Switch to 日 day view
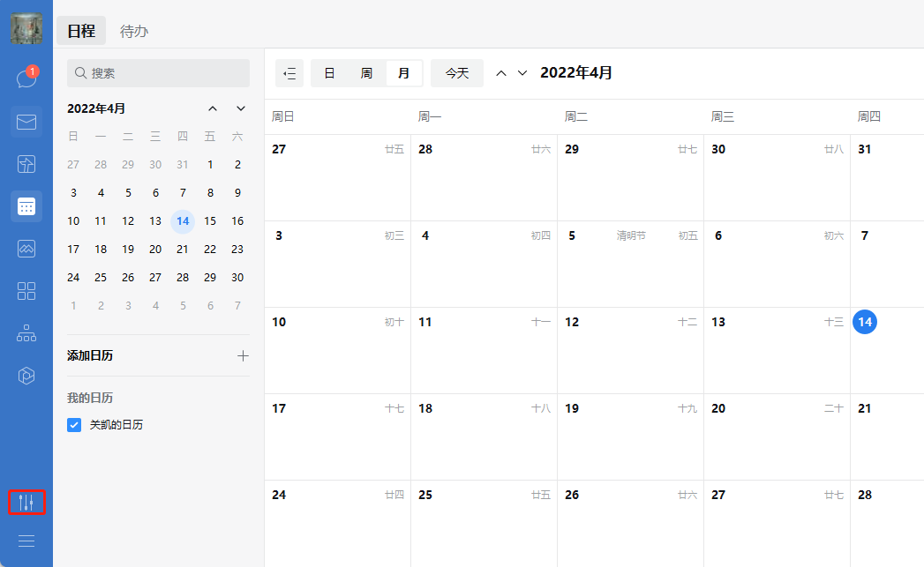This screenshot has width=924, height=567. click(x=329, y=74)
